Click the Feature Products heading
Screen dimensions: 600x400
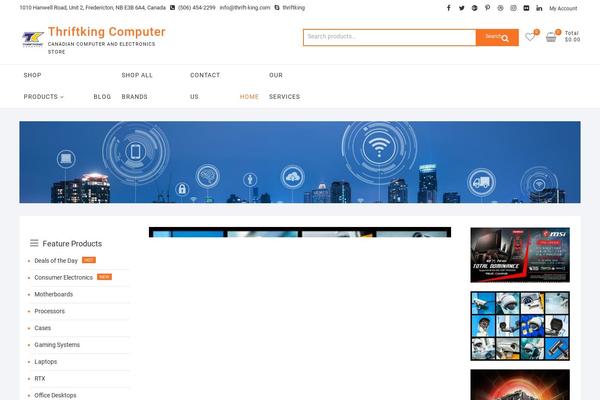pyautogui.click(x=72, y=243)
